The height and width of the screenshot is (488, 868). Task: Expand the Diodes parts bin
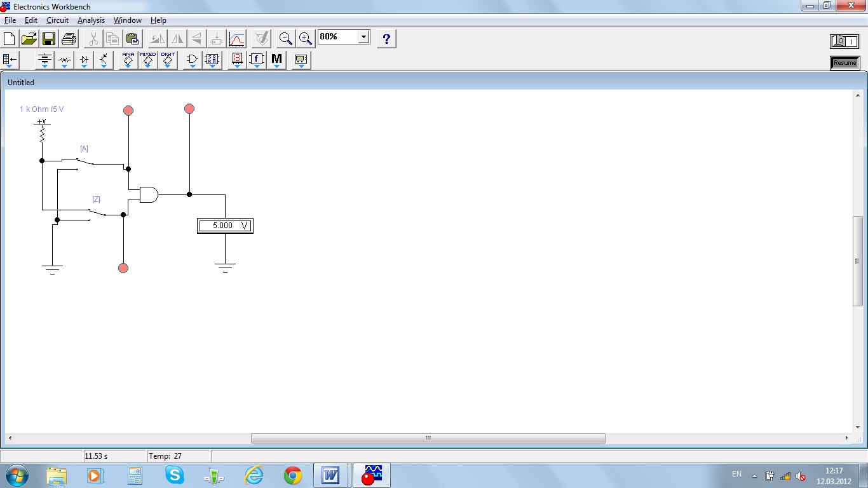(84, 60)
